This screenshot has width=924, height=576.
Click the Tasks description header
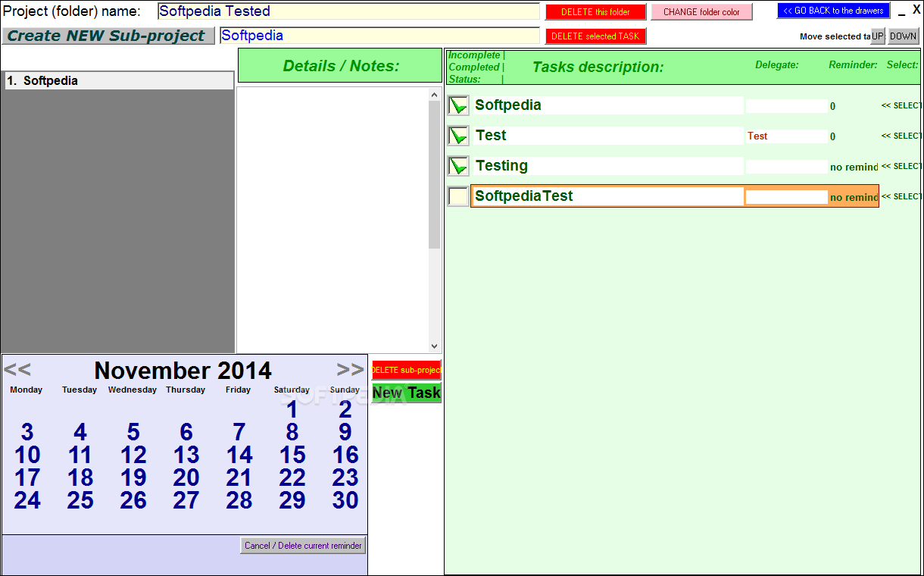coord(598,67)
